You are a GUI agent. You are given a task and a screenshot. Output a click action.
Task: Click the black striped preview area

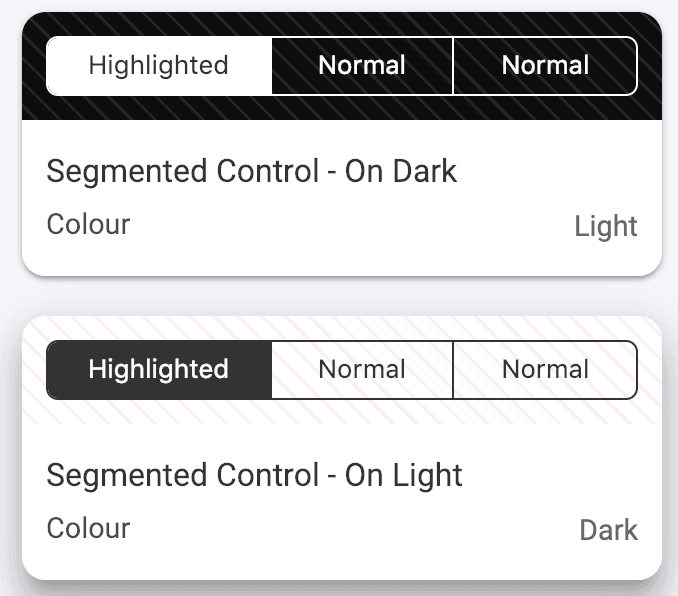342,108
